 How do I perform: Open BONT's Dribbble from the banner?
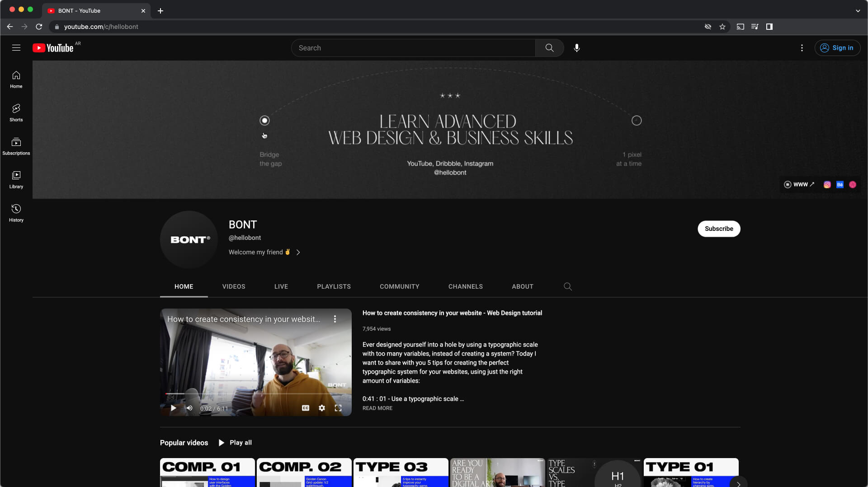point(853,184)
